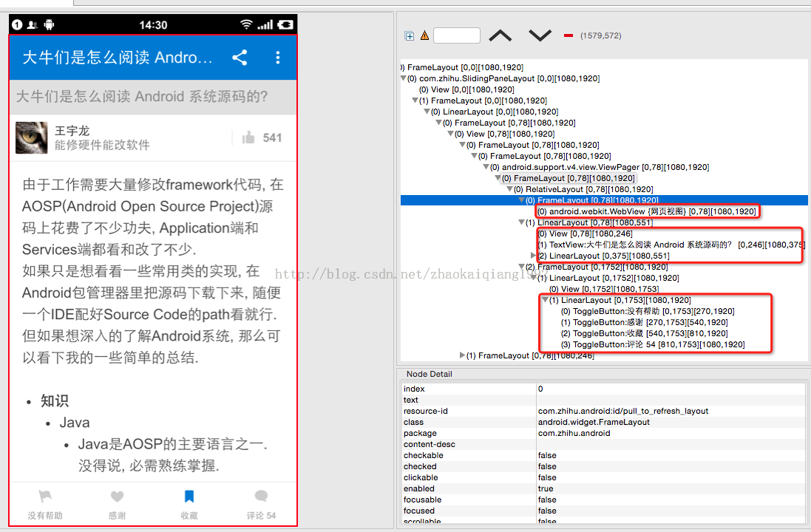Click the 14:30 clock in status bar

click(153, 25)
